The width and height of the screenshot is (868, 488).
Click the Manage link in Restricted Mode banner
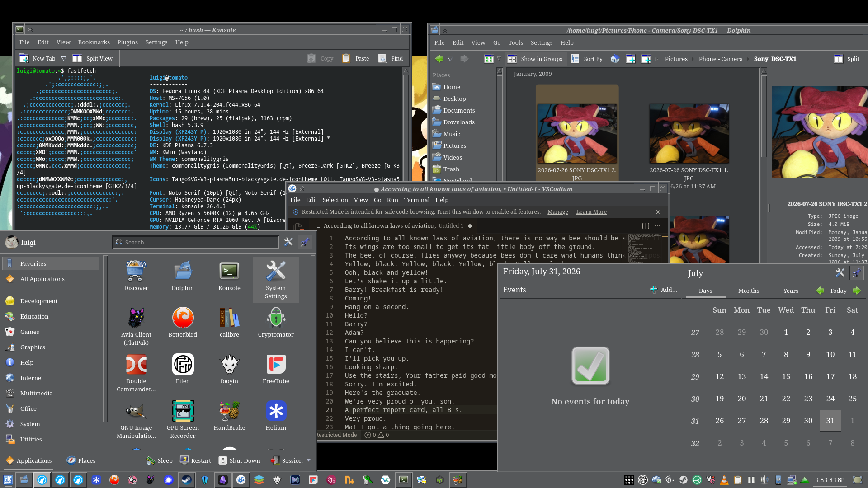point(557,211)
